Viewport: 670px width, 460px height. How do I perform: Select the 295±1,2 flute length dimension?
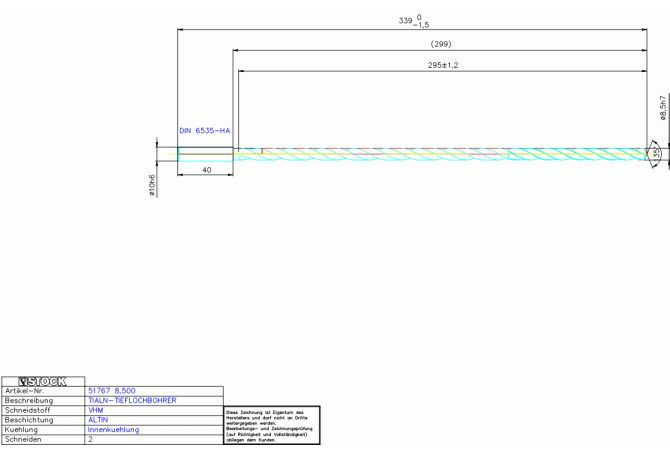click(x=441, y=65)
